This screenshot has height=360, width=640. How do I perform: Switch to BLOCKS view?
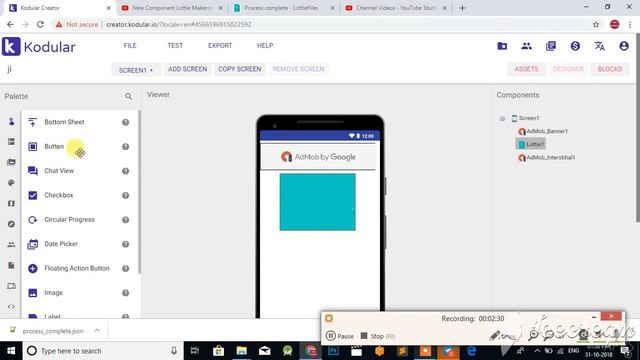click(610, 69)
